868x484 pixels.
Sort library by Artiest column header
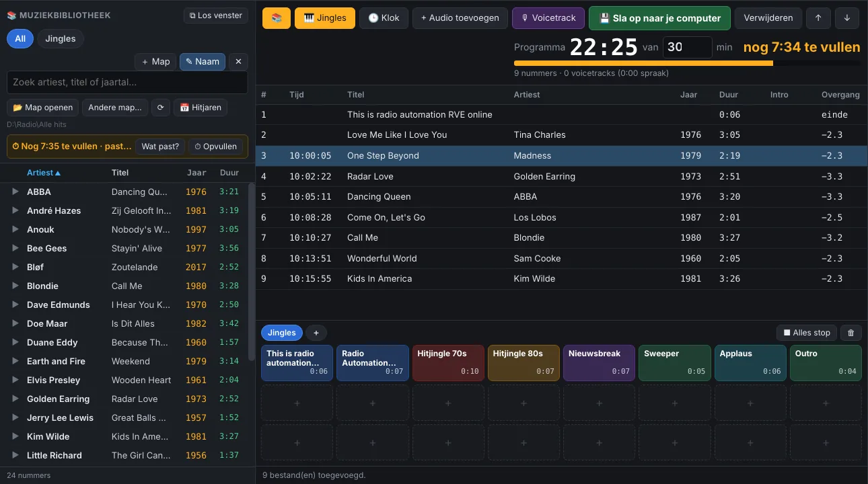coord(44,173)
